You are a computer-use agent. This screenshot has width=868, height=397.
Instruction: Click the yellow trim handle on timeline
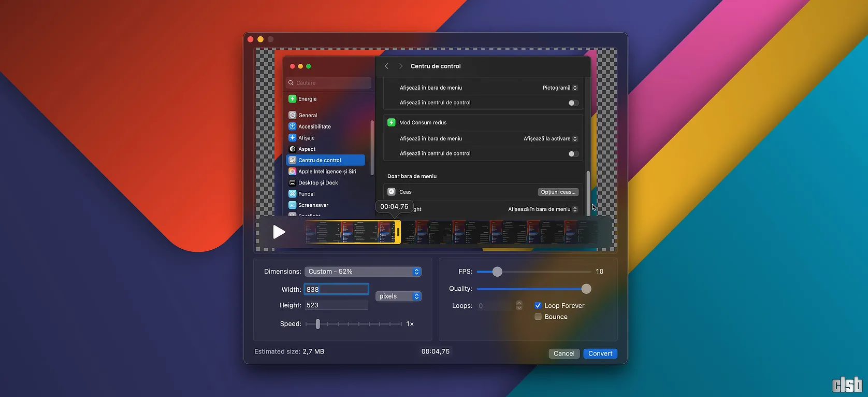pos(398,232)
